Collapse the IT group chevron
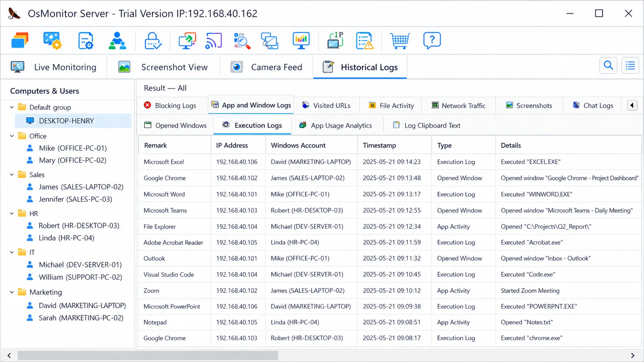The image size is (644, 362). 12,252
